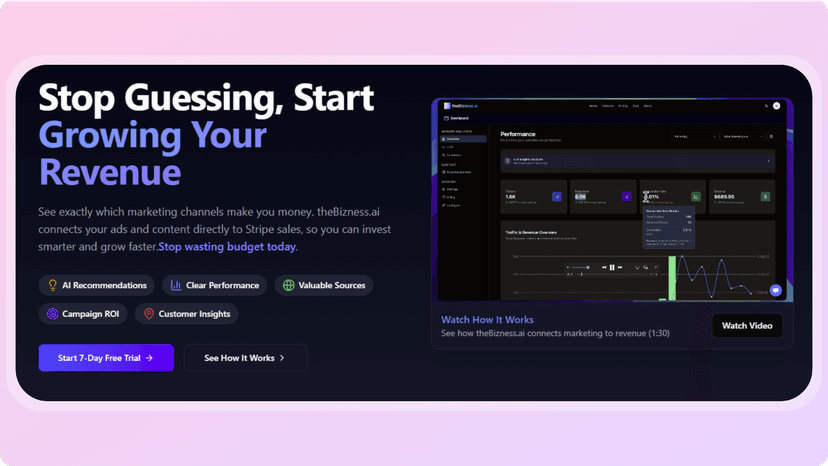Click the loop icon in the video controls
Screen dimensions: 828x466
[637, 267]
